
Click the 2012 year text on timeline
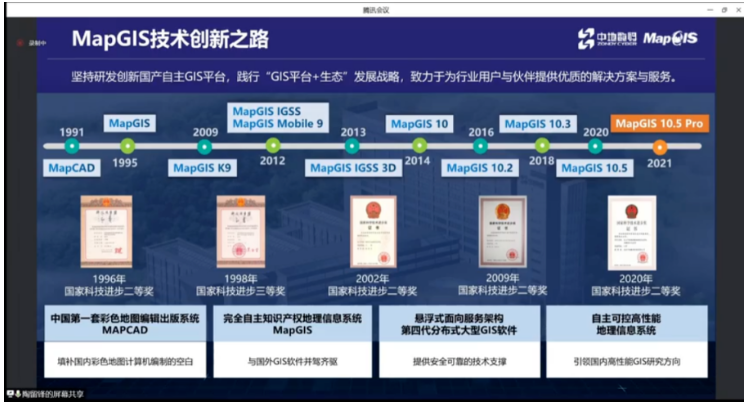[x=273, y=161]
